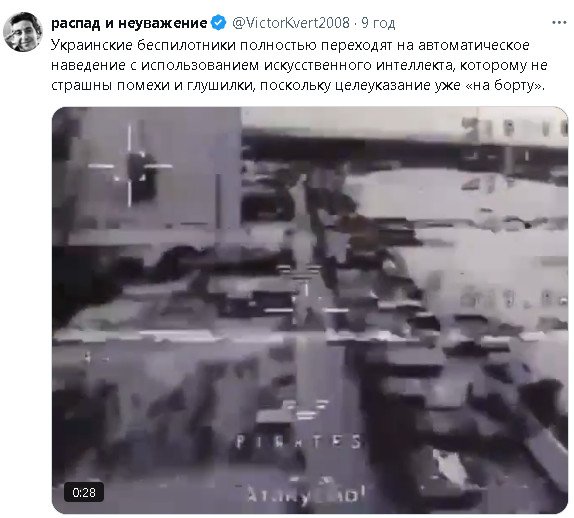Click the crosshair target marker in video
Viewport: 574px width, 518px height.
coord(130,166)
